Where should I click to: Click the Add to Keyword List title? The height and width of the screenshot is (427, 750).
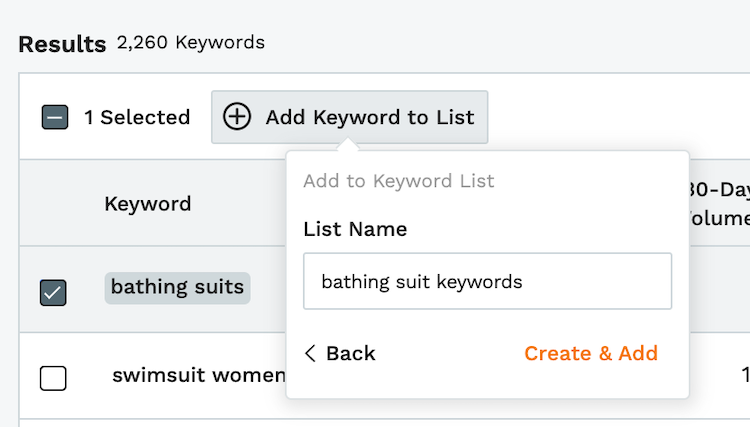pos(398,181)
